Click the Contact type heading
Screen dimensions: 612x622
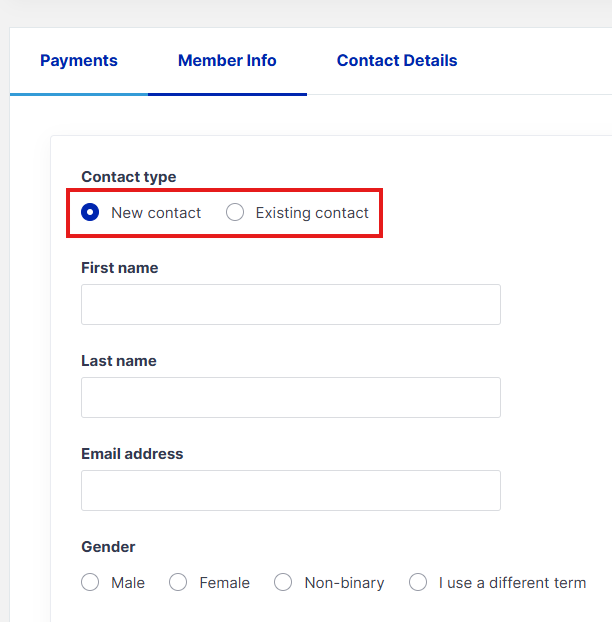click(128, 177)
